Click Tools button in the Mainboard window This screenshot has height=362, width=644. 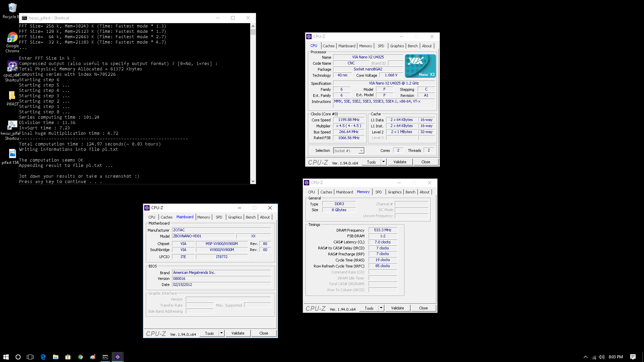pyautogui.click(x=209, y=333)
